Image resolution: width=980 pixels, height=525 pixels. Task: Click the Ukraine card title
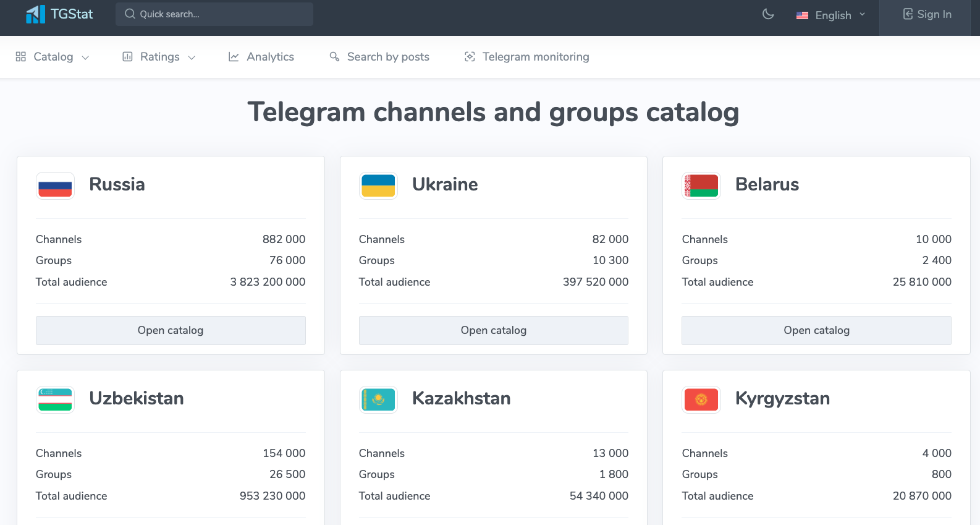point(445,184)
